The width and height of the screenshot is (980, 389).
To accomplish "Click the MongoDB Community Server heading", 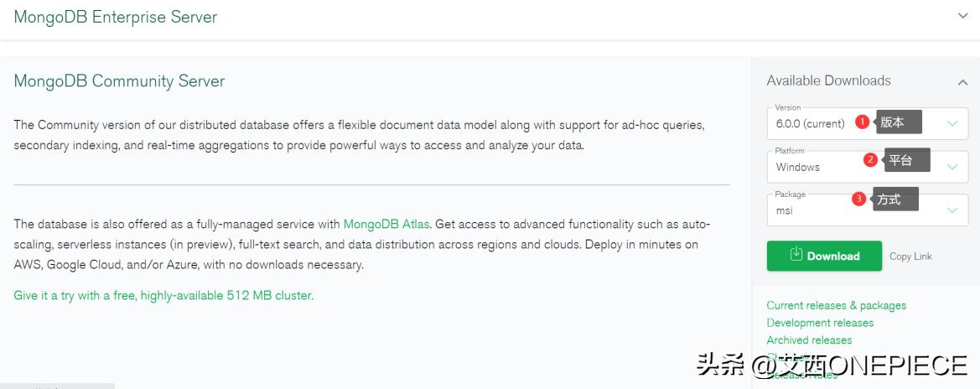I will (119, 81).
